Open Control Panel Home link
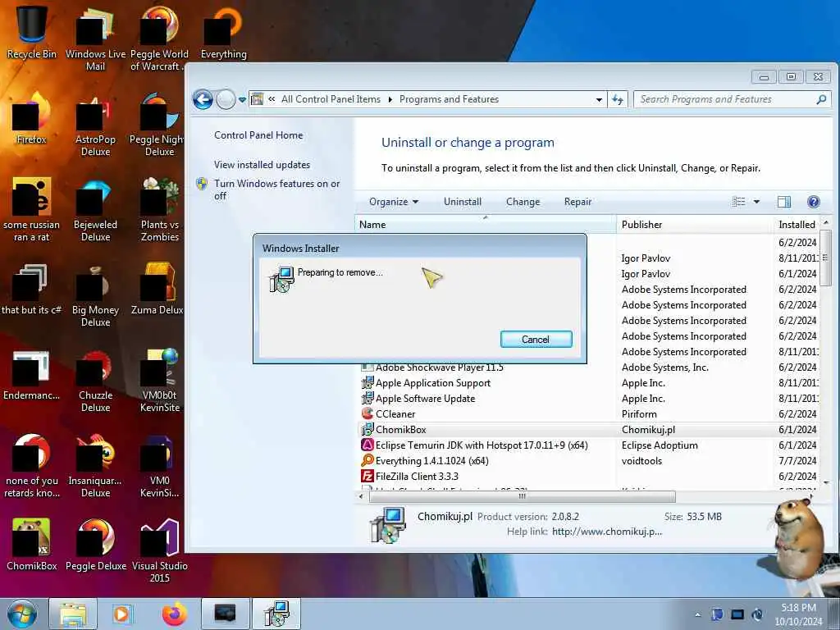The image size is (840, 630). tap(258, 135)
